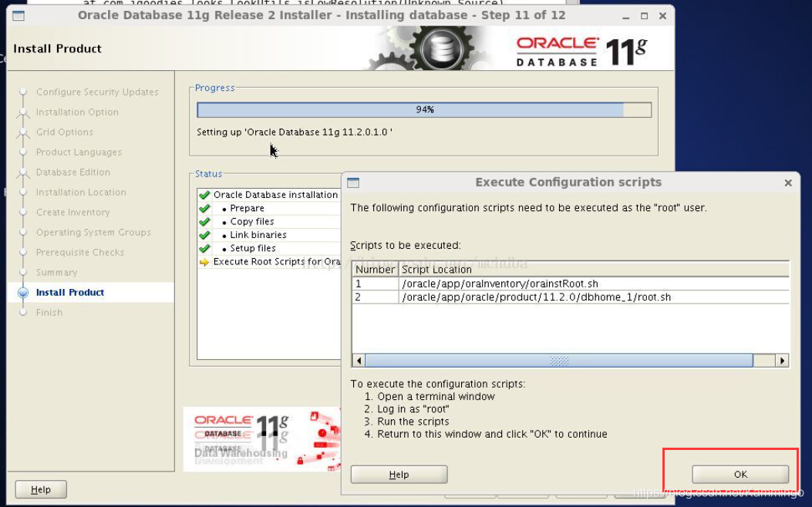The image size is (812, 507).
Task: Click green checkmark beside Copy files
Action: 204,222
